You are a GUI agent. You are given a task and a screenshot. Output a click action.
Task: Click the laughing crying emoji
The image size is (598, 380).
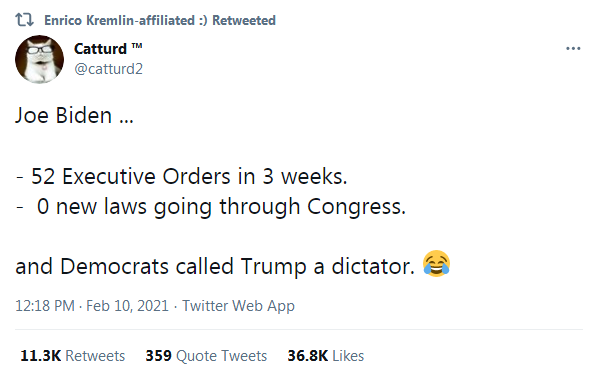[x=436, y=263]
